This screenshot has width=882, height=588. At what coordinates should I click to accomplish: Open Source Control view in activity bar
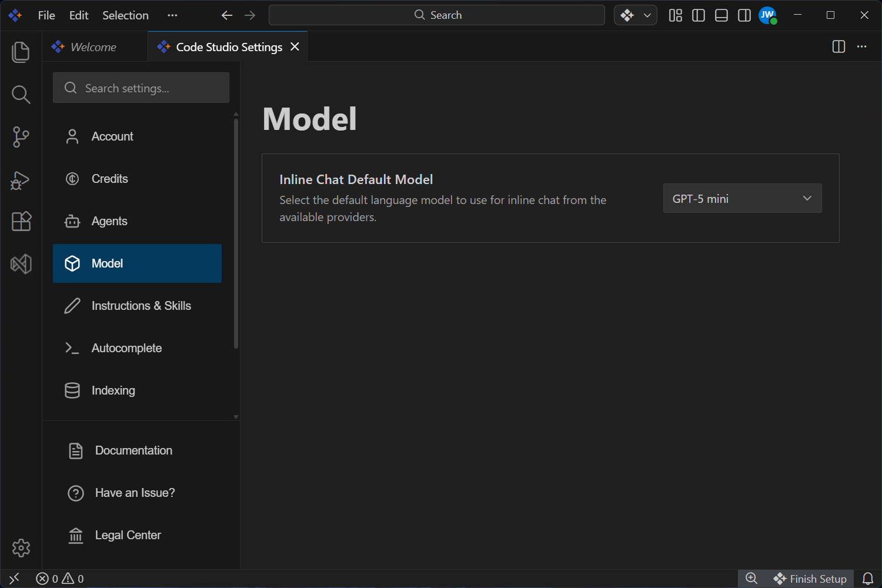point(21,136)
